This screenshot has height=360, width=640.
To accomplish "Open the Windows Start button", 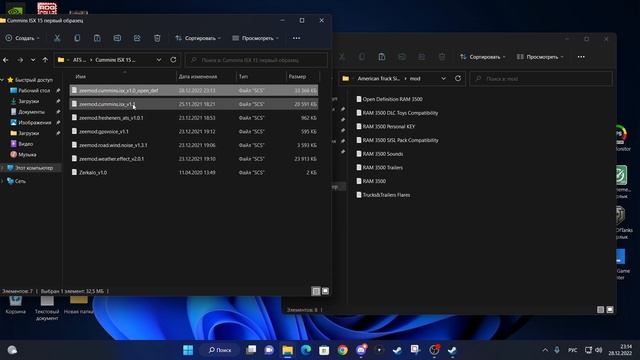I will point(188,350).
